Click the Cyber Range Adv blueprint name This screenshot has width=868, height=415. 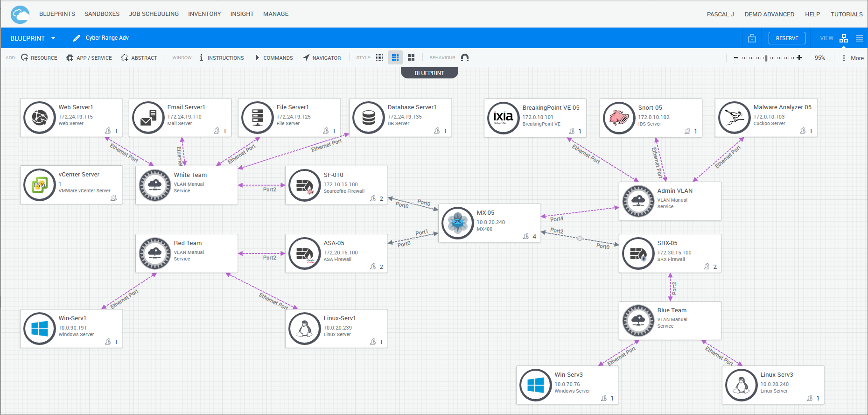coord(107,38)
